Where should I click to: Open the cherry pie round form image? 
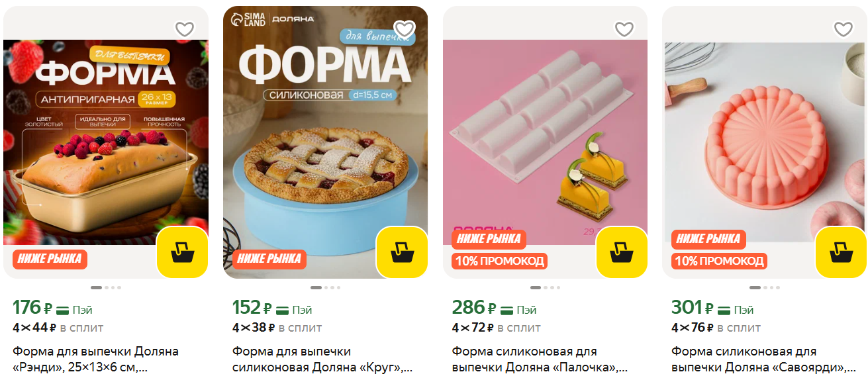pos(325,142)
